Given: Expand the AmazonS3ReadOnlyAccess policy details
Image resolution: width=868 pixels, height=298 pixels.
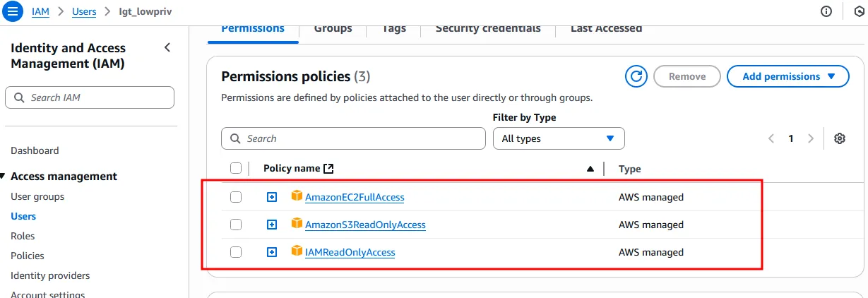Looking at the screenshot, I should point(272,225).
